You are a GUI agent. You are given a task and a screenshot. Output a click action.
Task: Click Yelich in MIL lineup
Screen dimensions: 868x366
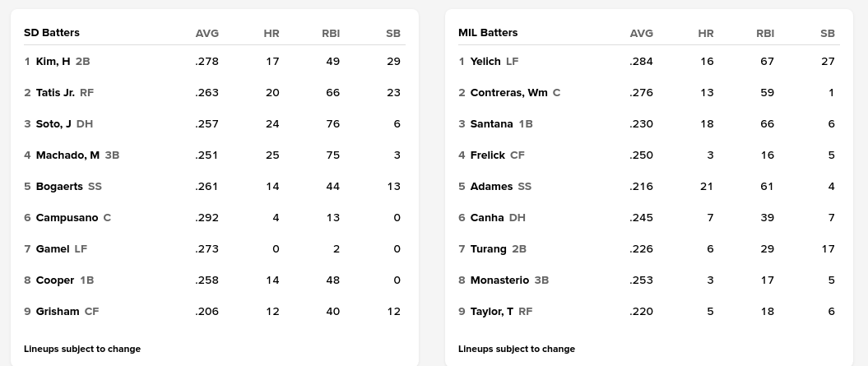tap(485, 62)
